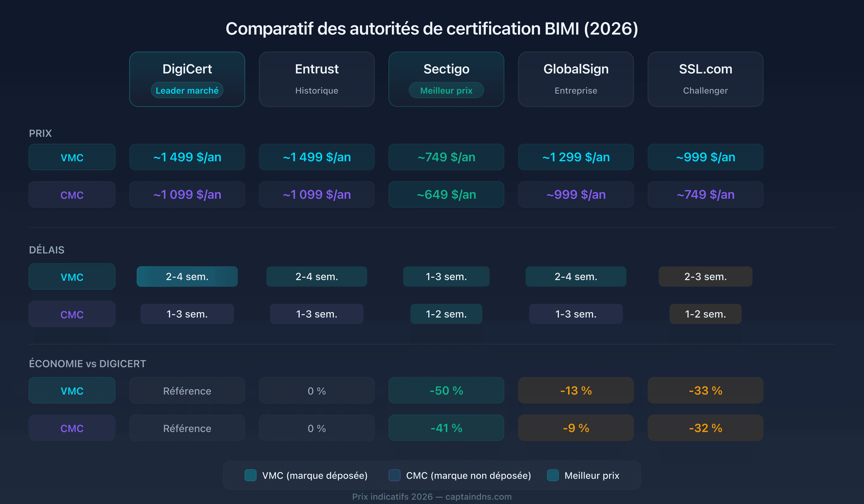This screenshot has height=504, width=864.
Task: Click SSL.com's CMC delay '1-2 sem.'
Action: [706, 314]
